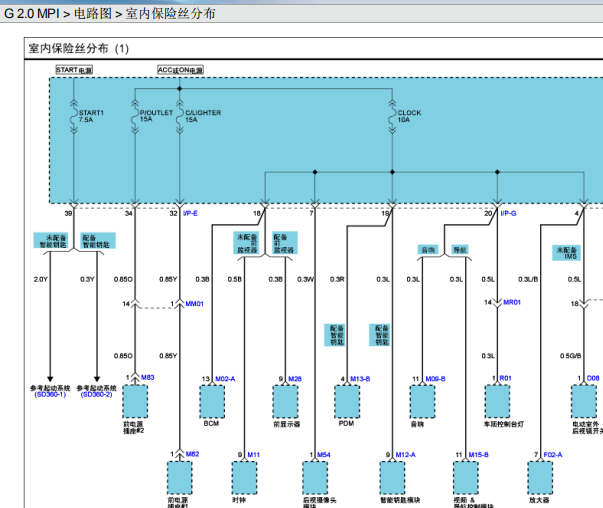The image size is (603, 508).
Task: Click the 0.3L/B wire label
Action: point(528,279)
